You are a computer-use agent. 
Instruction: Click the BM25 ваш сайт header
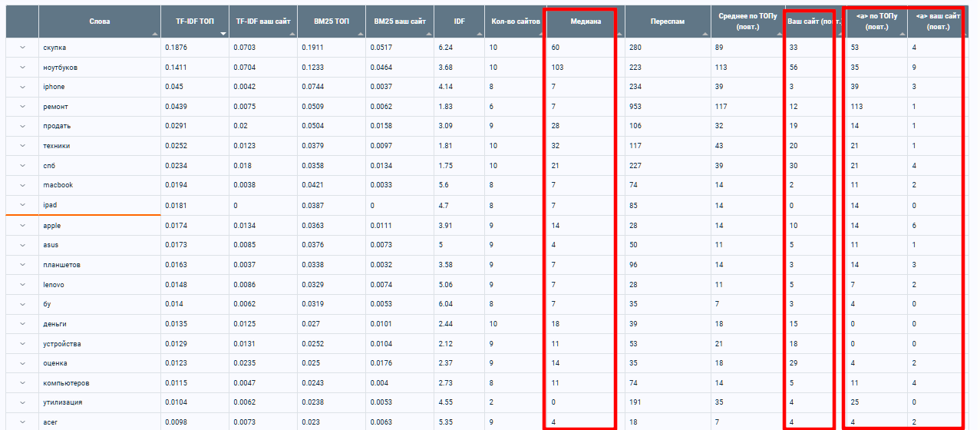pos(399,21)
